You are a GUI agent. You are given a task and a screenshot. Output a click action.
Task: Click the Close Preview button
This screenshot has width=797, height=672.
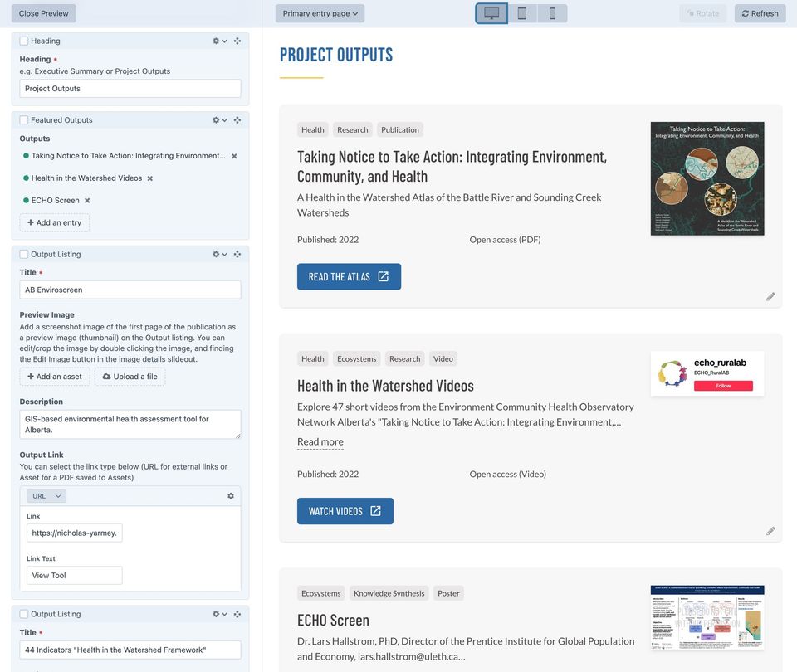coord(44,13)
